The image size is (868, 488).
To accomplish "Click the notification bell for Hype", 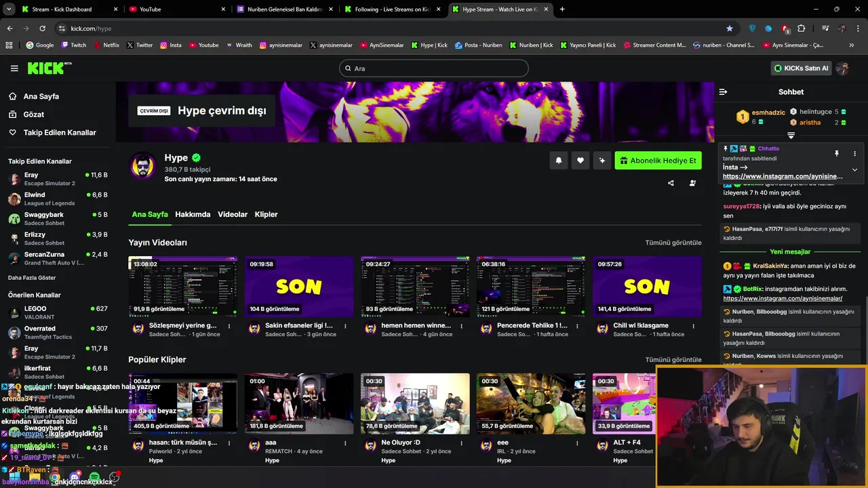I will (559, 161).
